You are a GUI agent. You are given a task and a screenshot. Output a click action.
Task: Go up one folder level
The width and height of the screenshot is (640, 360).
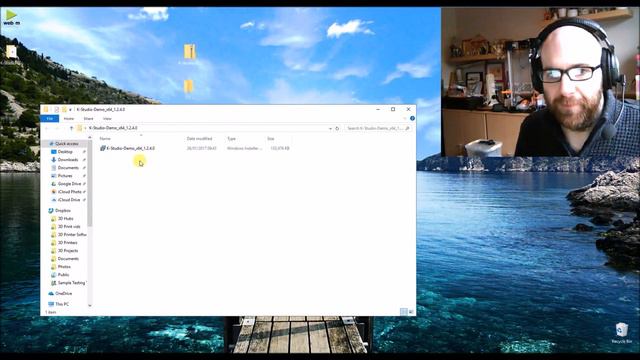click(x=71, y=128)
